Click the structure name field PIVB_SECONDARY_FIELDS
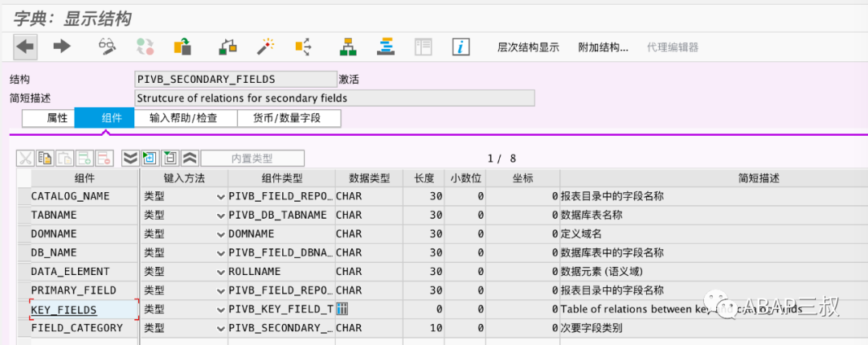The image size is (868, 345). [x=235, y=79]
